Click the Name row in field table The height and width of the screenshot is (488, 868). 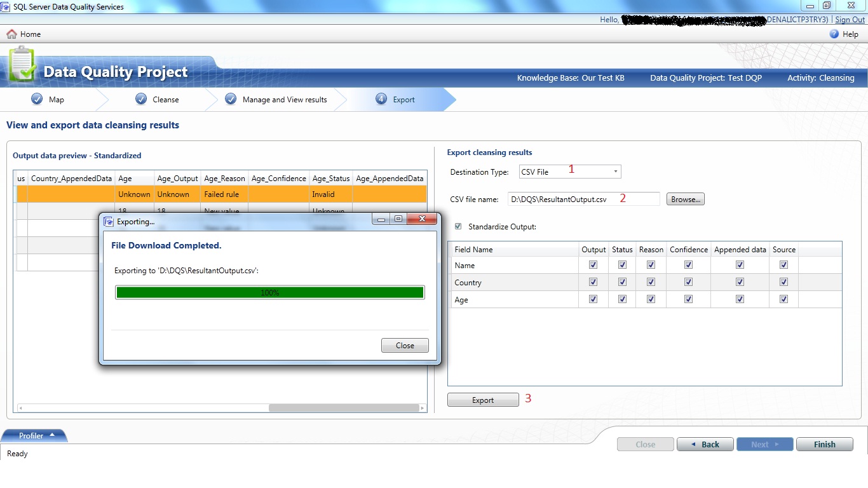point(645,265)
